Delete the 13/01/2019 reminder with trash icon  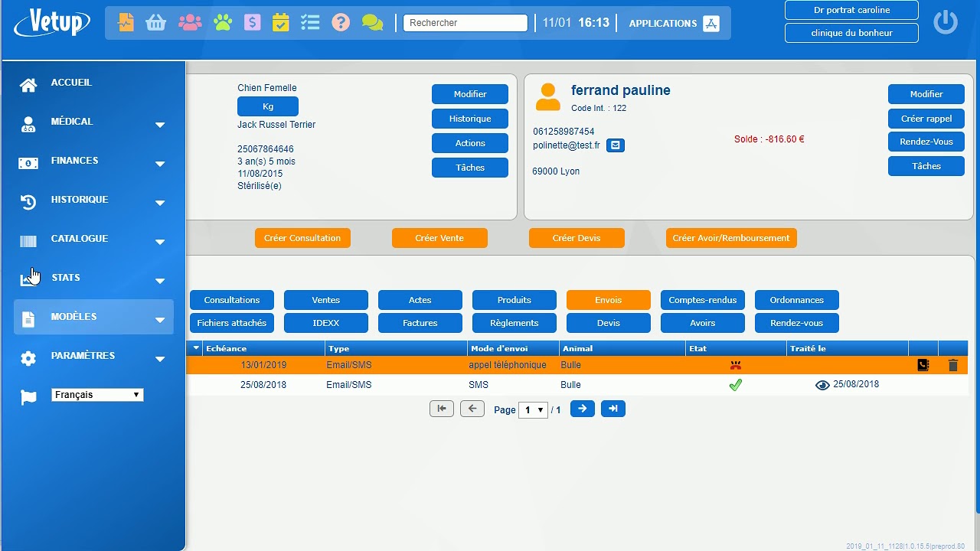952,366
